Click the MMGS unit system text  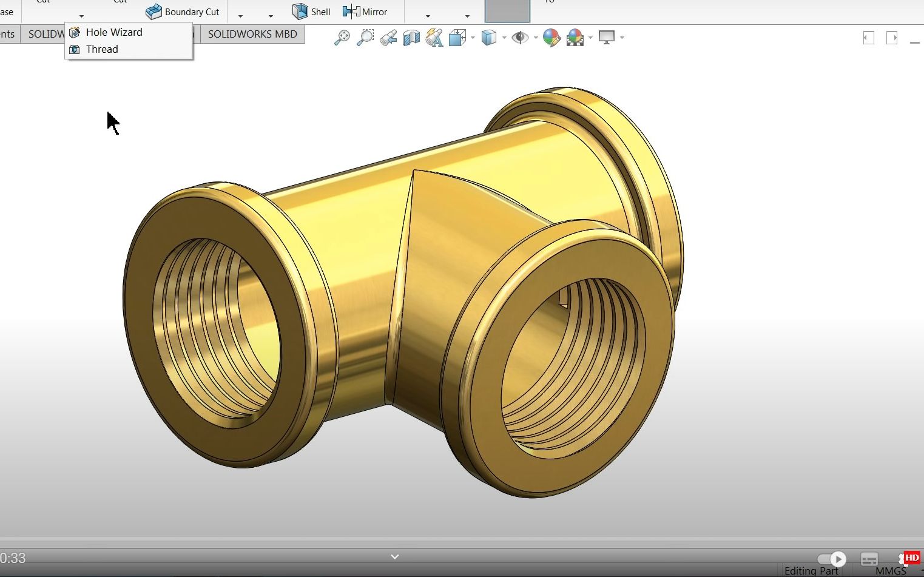tap(890, 571)
